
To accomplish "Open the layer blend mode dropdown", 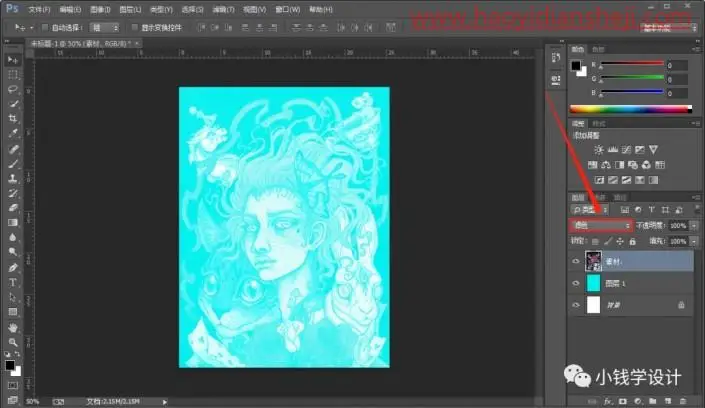I will pos(601,225).
